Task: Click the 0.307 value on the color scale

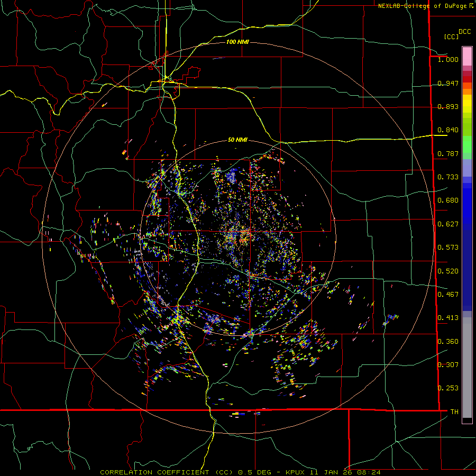Action: pyautogui.click(x=448, y=364)
